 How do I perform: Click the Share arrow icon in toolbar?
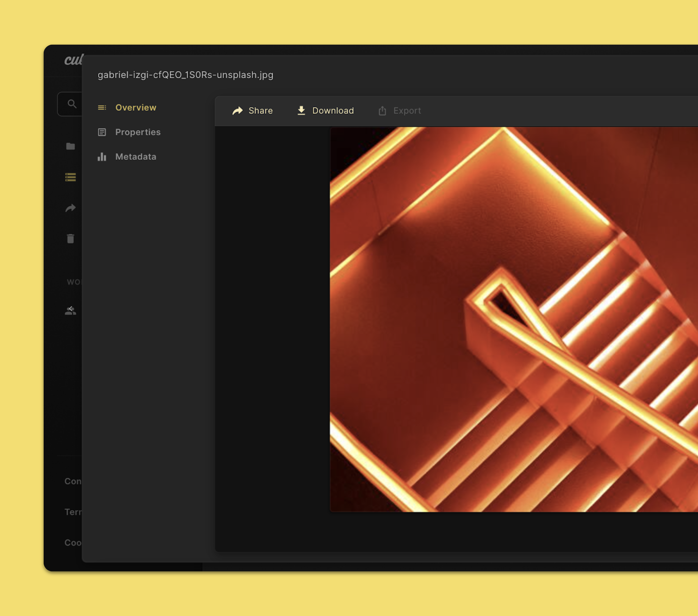237,111
